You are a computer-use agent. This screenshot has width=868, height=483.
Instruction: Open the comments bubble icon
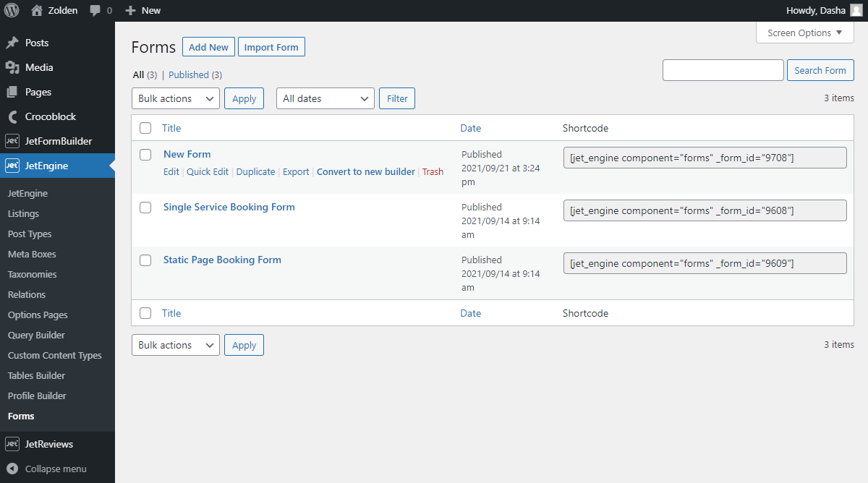pyautogui.click(x=95, y=11)
